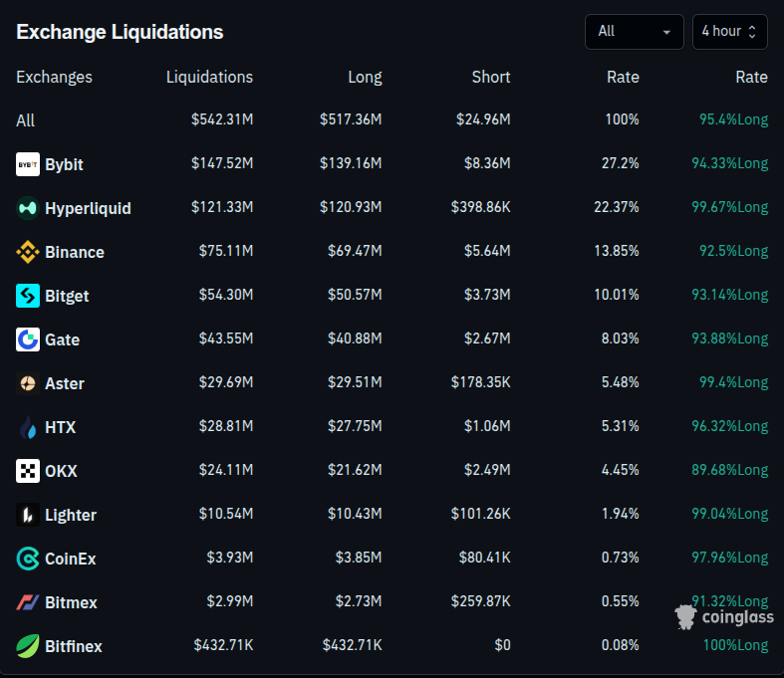Click Hyperliquid short value $398.86K

point(480,207)
